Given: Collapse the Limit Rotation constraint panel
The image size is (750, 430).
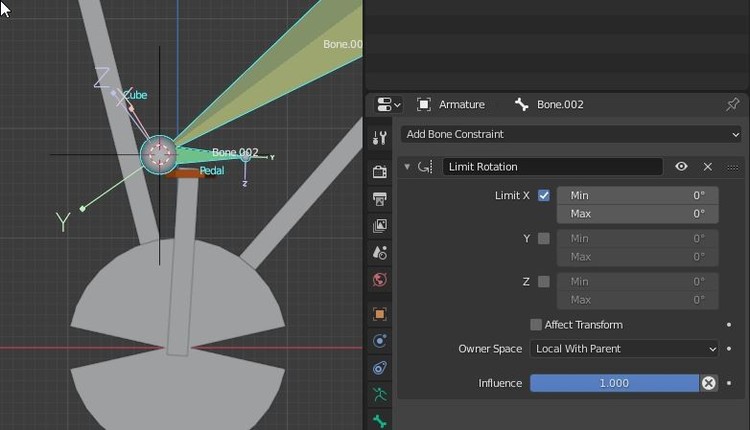Looking at the screenshot, I should tap(407, 167).
